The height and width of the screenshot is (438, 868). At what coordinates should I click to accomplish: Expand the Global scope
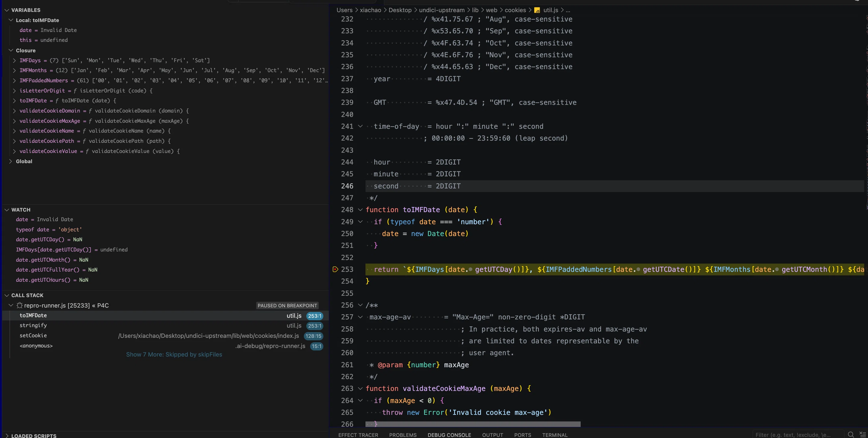[x=11, y=161]
